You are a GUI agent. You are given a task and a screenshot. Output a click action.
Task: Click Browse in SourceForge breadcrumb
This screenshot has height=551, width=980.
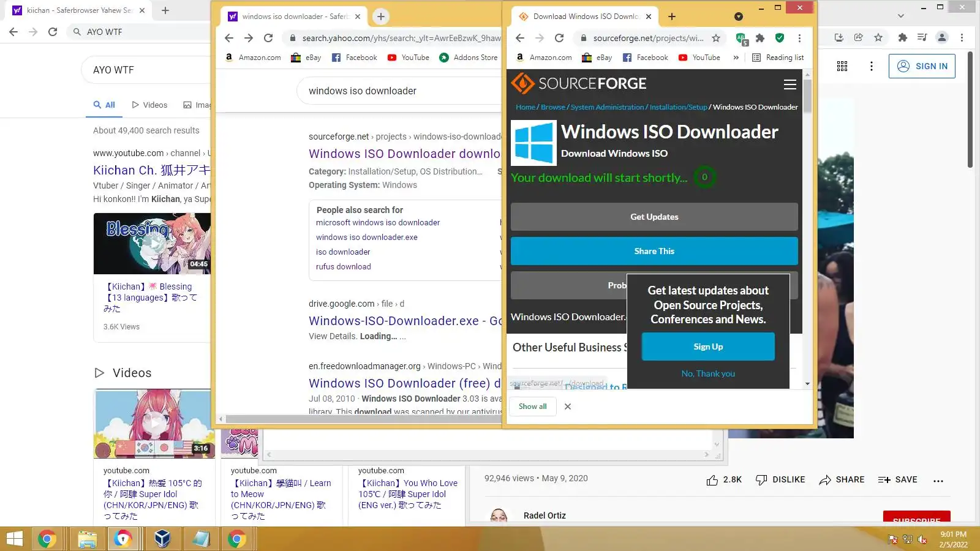coord(553,107)
